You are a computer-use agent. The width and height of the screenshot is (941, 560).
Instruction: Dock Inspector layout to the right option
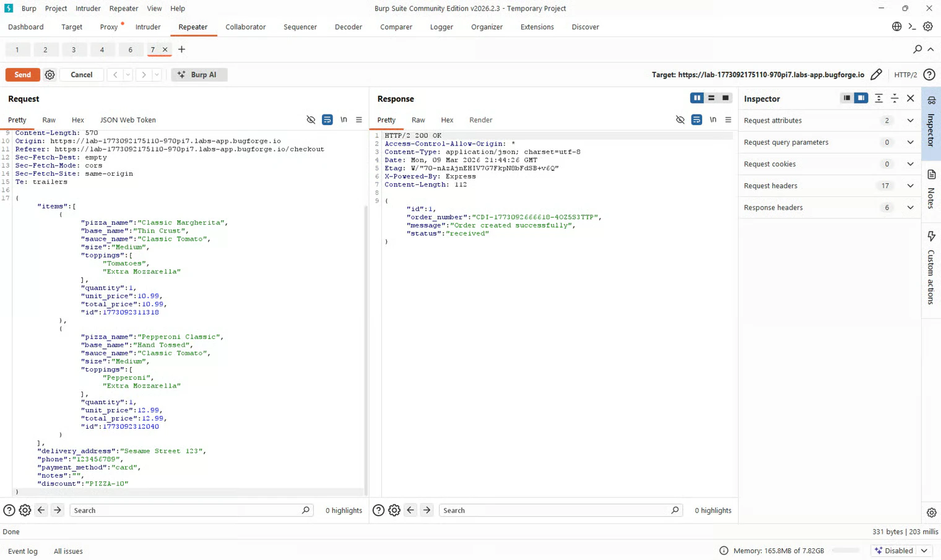[x=861, y=98]
